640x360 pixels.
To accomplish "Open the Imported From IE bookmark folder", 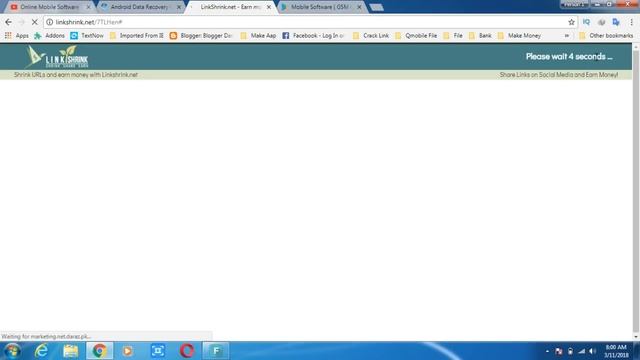I will tap(137, 36).
